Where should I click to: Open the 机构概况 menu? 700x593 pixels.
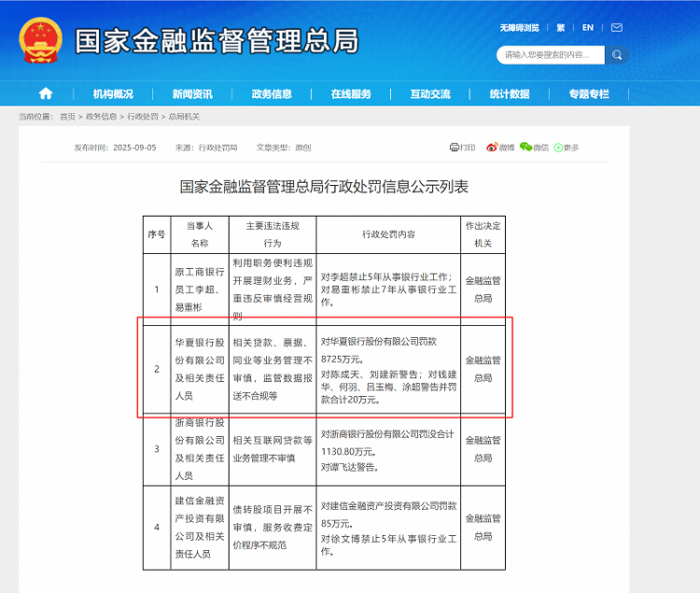coord(113,94)
